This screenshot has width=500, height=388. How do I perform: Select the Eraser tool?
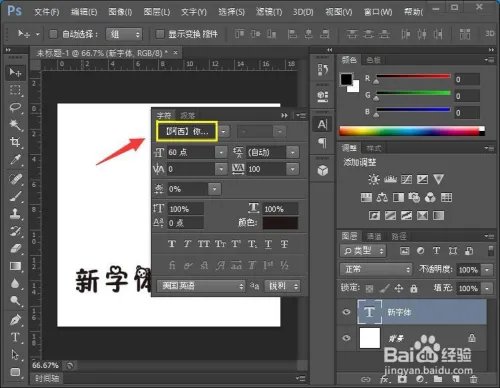15,248
